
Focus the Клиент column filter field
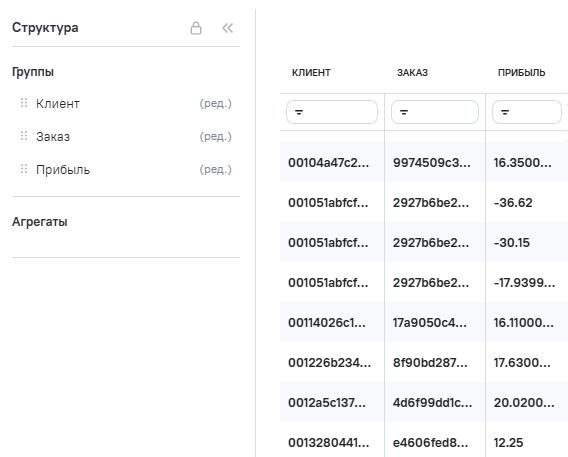pyautogui.click(x=332, y=112)
